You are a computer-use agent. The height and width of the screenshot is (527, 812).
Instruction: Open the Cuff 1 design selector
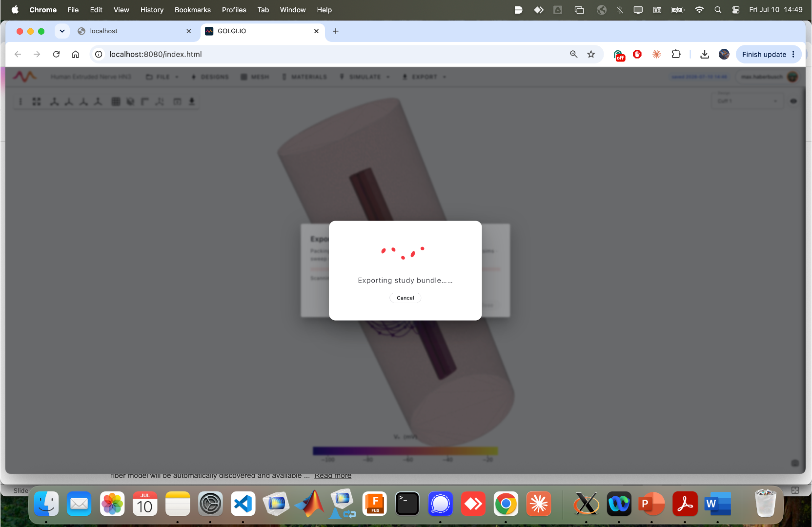tap(747, 101)
